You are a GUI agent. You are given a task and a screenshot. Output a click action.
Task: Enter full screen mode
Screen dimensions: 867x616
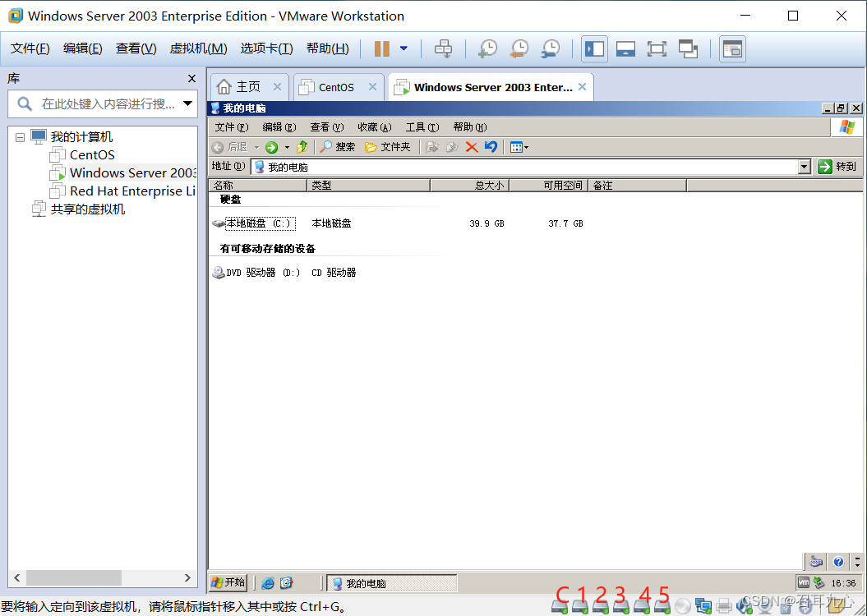pos(657,48)
